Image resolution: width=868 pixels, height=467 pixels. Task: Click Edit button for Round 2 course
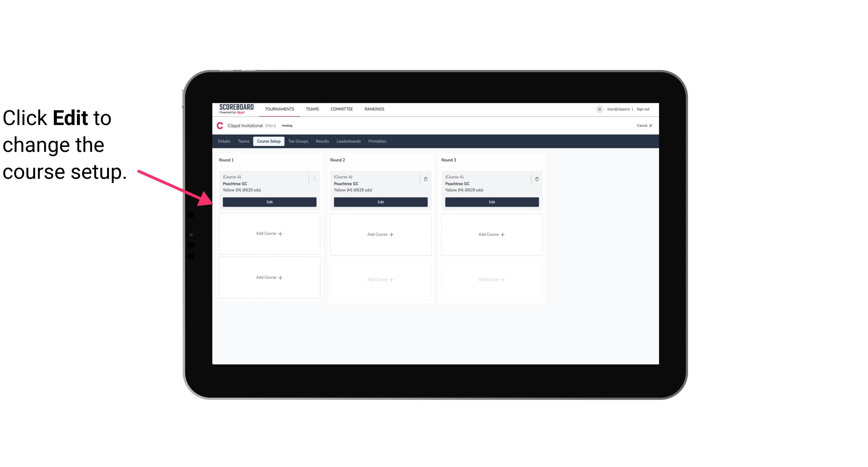(380, 202)
